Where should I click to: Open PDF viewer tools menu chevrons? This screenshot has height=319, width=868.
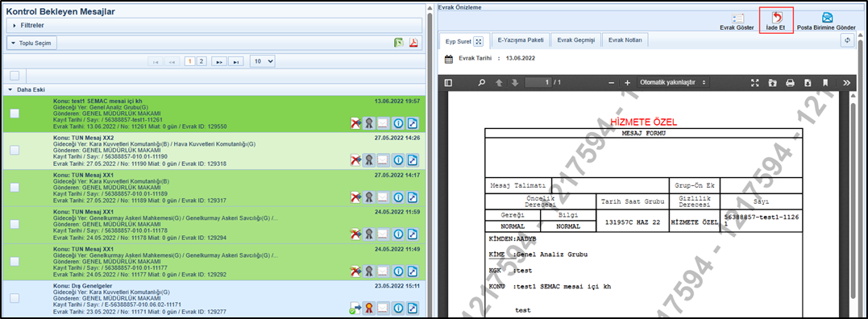[x=846, y=82]
